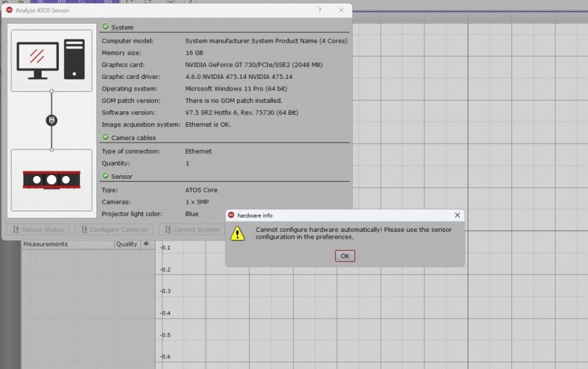
Task: Close the hardware info dialog
Action: pyautogui.click(x=457, y=215)
